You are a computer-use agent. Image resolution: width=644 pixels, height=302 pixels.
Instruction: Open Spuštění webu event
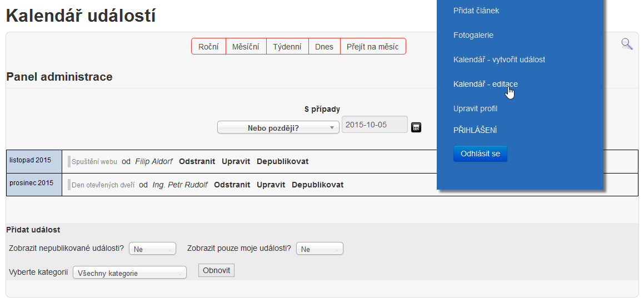coord(94,162)
